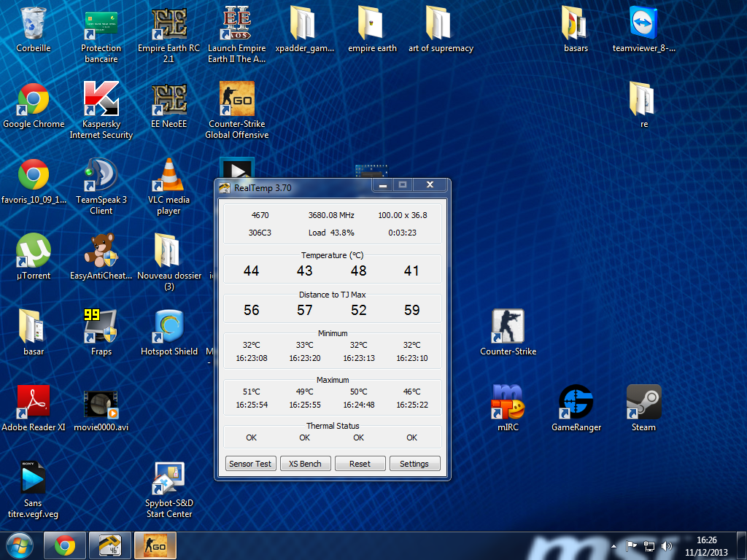Viewport: 747px width, 560px height.
Task: Click the Chrome taskbar button
Action: coord(65,545)
